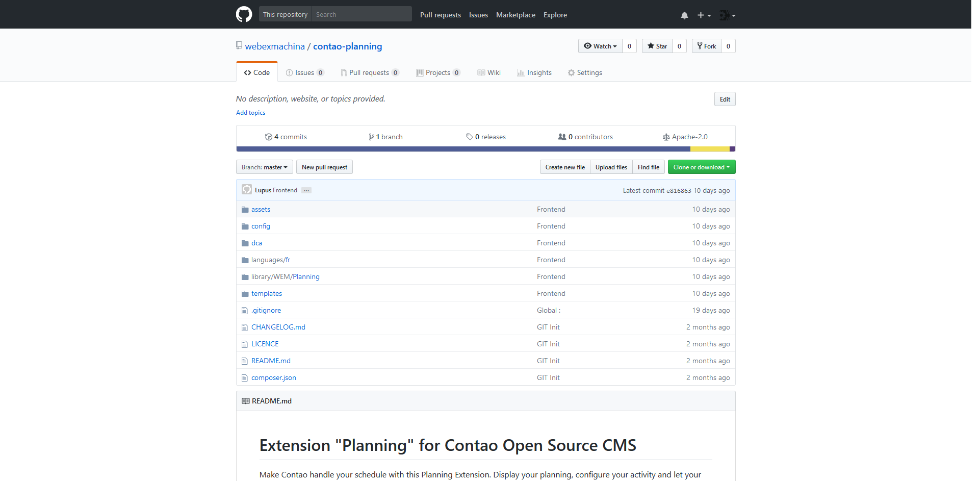Open the user avatar profile menu
This screenshot has width=980, height=481.
[x=728, y=15]
